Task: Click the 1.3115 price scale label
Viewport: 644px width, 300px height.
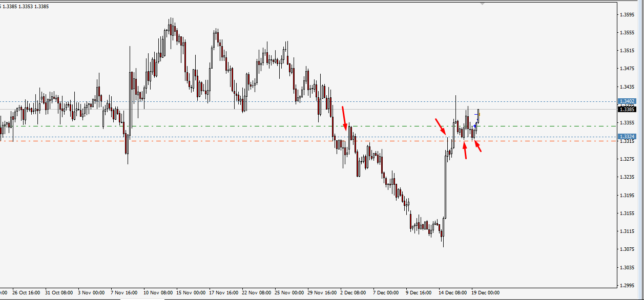Action: click(628, 231)
